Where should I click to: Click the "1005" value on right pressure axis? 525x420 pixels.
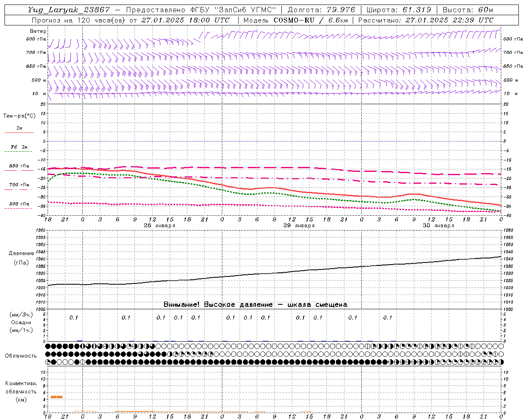click(509, 309)
